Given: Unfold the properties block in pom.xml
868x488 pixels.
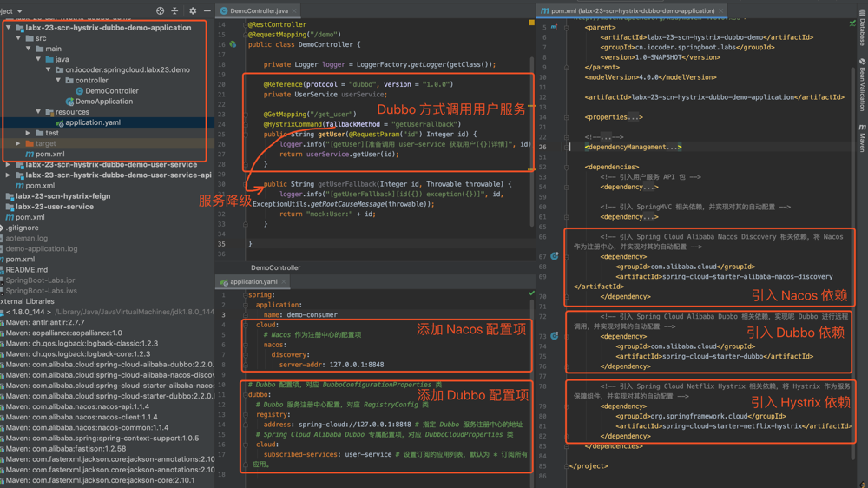Looking at the screenshot, I should [x=566, y=117].
